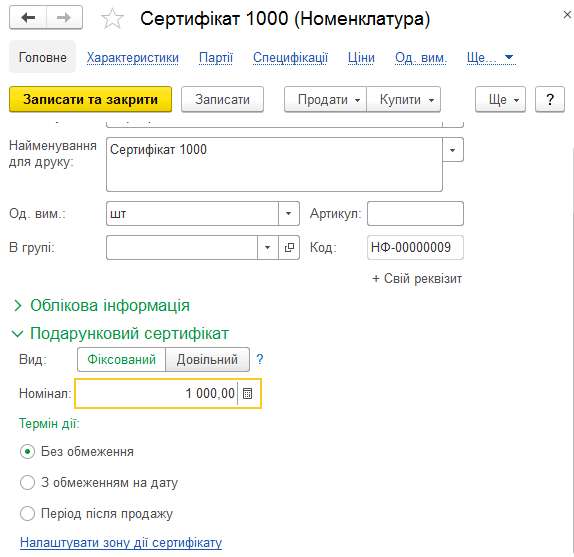574x557 pixels.
Task: Click into the Од. вим. field with шт
Action: point(192,213)
